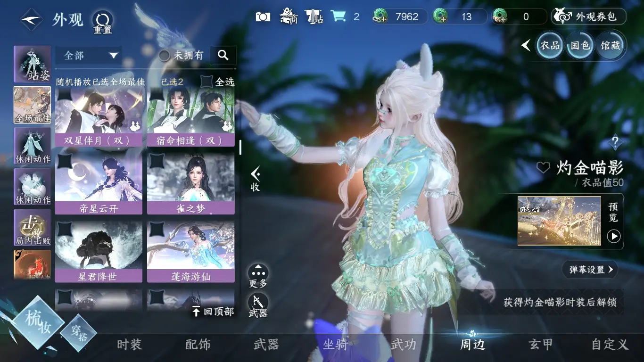This screenshot has width=644, height=362.
Task: Add currency showing 7962
Action: click(x=380, y=17)
